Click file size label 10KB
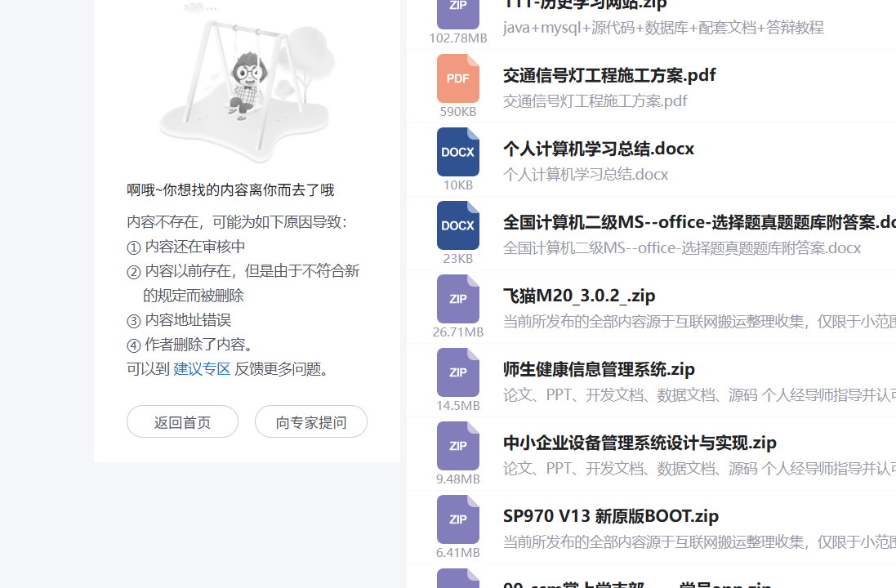The width and height of the screenshot is (896, 588). click(x=457, y=185)
